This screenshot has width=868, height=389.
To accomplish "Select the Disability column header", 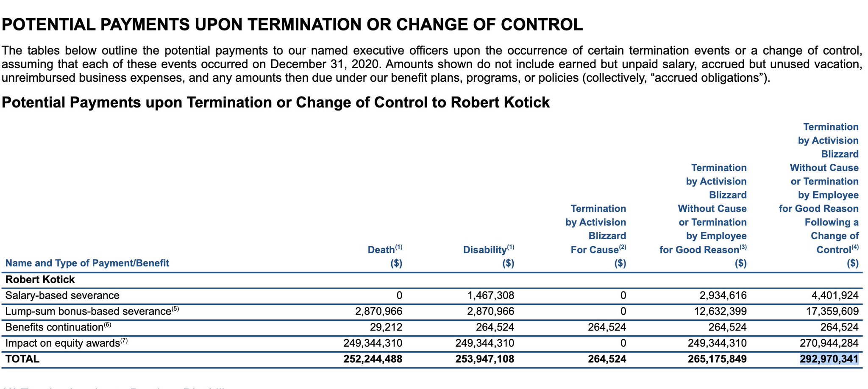I will (x=489, y=256).
